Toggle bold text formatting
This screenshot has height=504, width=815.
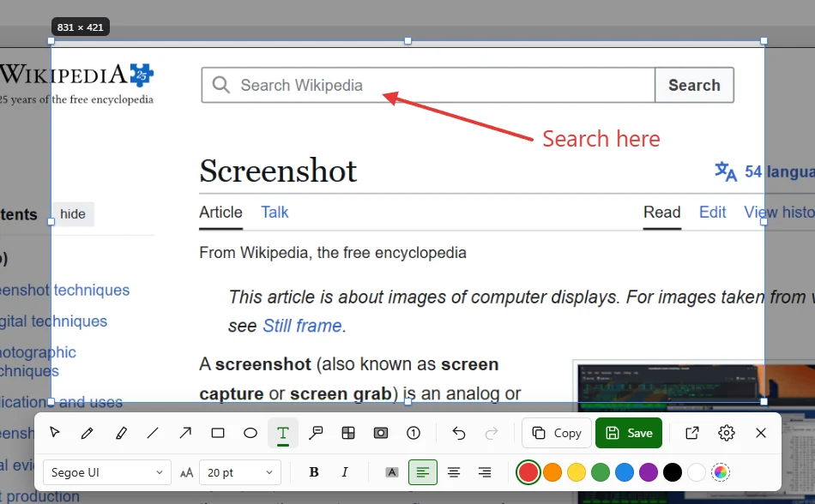pyautogui.click(x=314, y=472)
